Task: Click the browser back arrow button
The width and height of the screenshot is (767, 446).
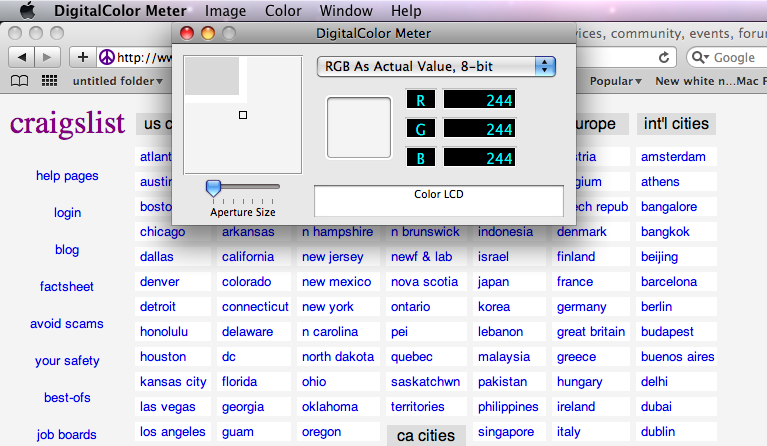Action: [22, 57]
